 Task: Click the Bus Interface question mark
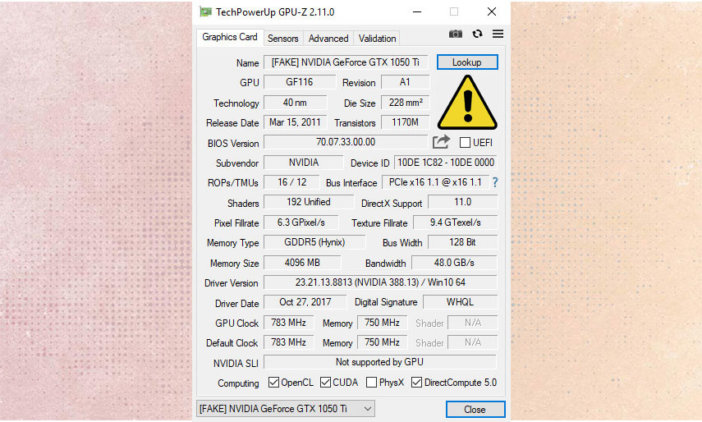tap(495, 183)
